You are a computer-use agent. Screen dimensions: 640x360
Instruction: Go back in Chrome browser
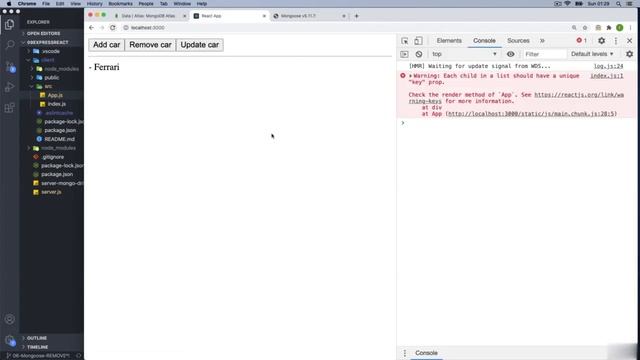coord(91,28)
